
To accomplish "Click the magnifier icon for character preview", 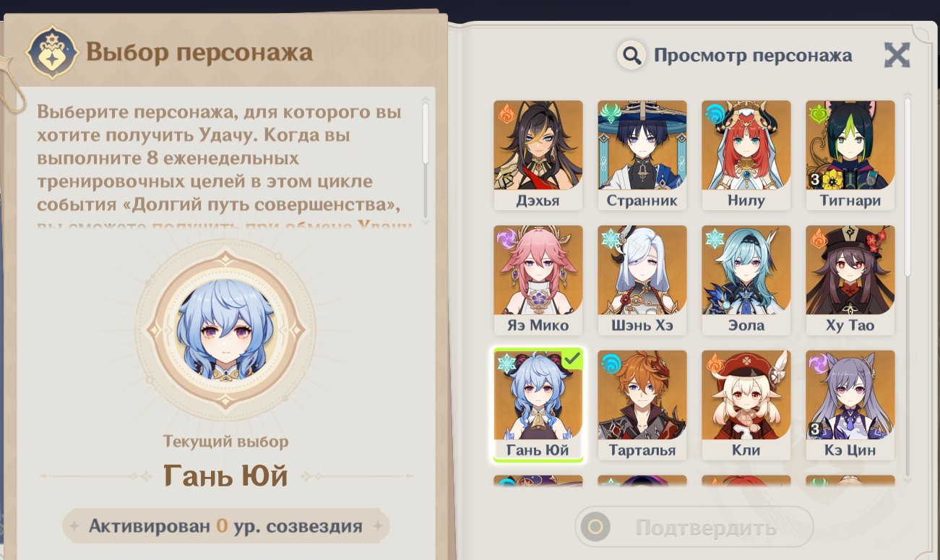I will click(x=631, y=56).
